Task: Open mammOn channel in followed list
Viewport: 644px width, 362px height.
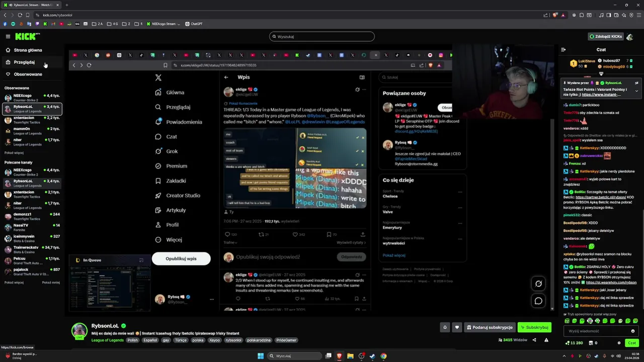Action: coord(32,131)
